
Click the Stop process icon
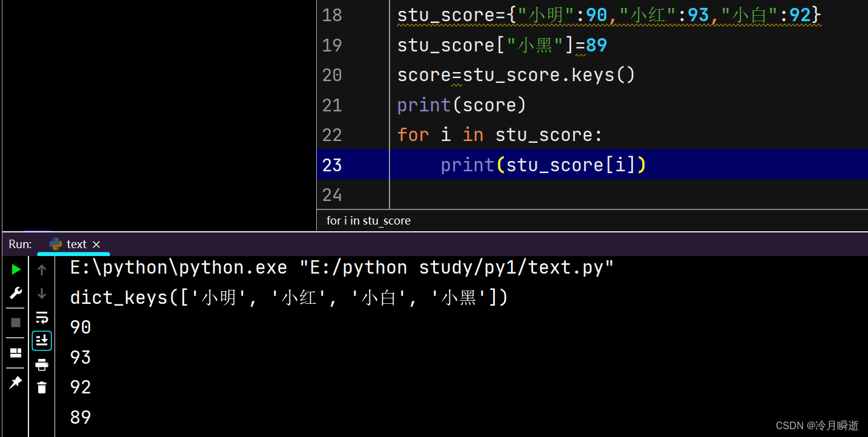pos(16,322)
